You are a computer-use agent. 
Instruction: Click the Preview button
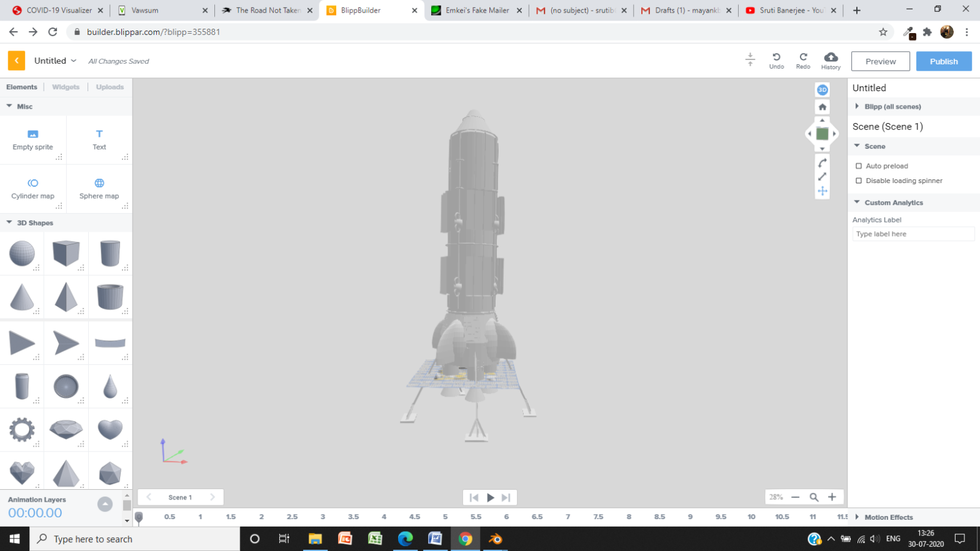pos(880,61)
